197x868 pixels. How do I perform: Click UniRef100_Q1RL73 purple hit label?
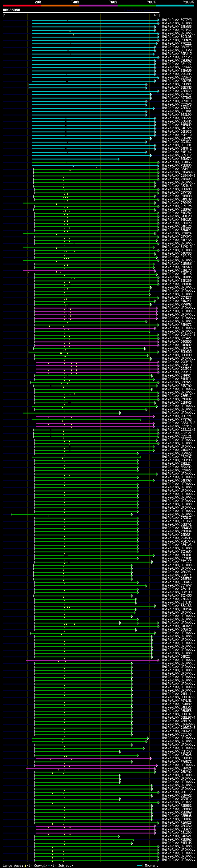[x=177, y=271]
